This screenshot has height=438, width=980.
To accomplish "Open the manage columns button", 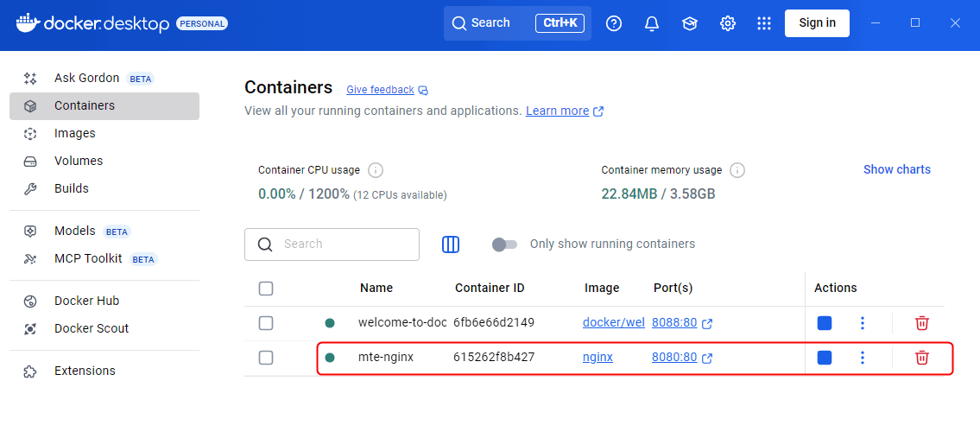I will click(451, 244).
